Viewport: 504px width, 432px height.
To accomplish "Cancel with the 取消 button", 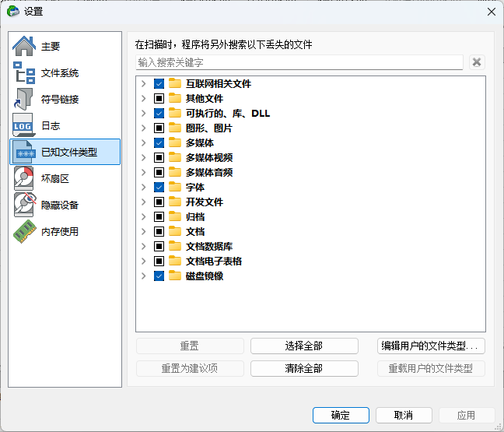I will [x=404, y=416].
